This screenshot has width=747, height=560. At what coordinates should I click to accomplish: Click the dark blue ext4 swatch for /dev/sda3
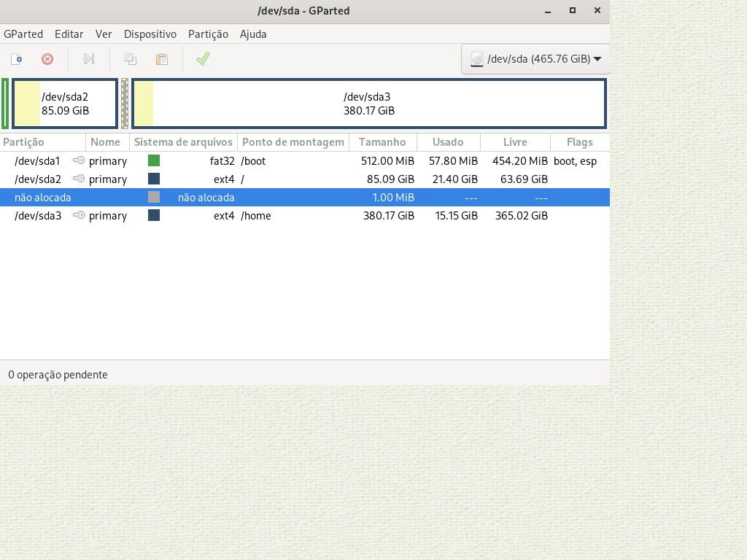pyautogui.click(x=154, y=215)
